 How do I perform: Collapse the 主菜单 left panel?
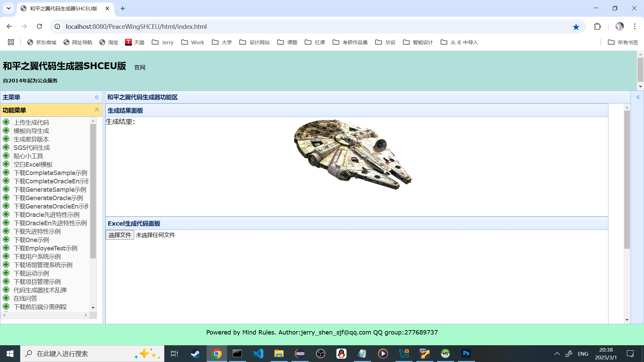click(x=97, y=97)
